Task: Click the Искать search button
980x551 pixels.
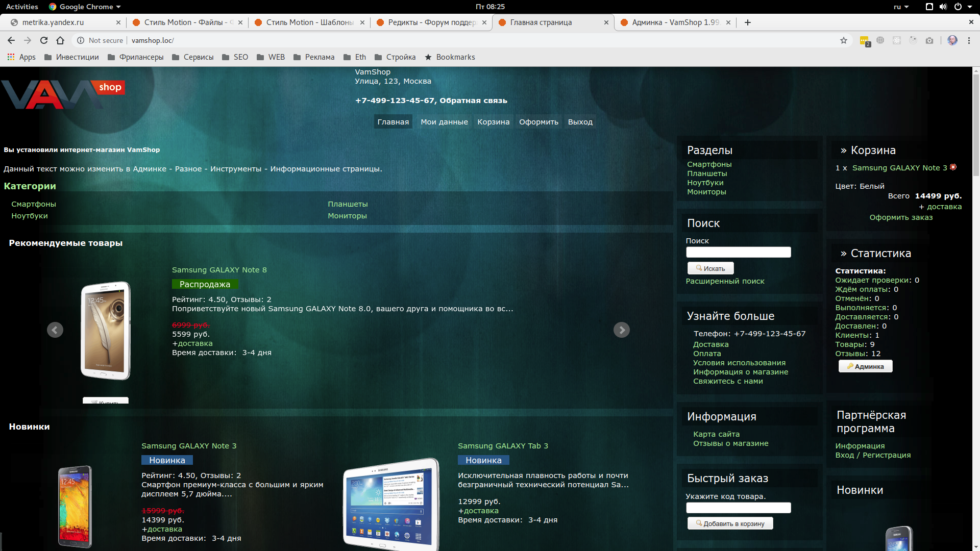Action: pyautogui.click(x=710, y=268)
